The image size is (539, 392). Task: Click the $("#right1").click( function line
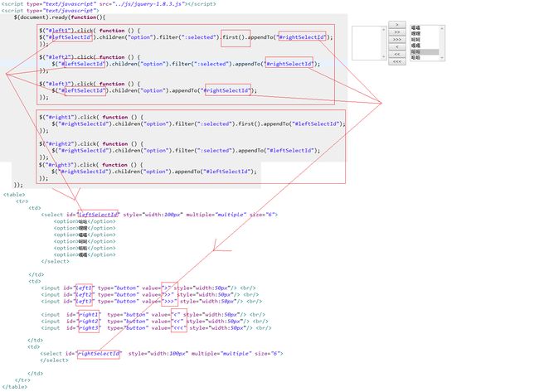[91, 117]
